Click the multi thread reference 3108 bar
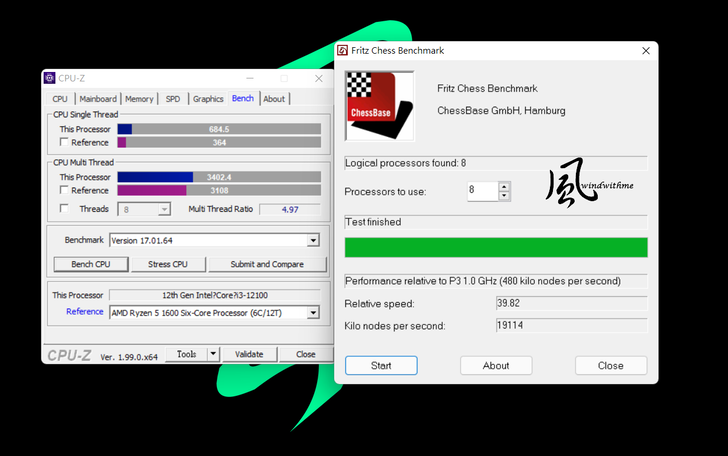This screenshot has width=728, height=456. tap(219, 190)
